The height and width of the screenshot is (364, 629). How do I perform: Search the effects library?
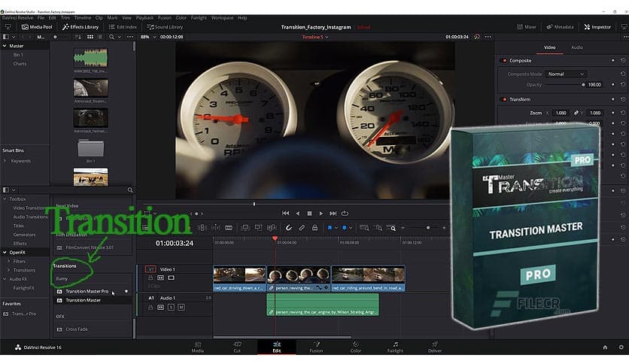pyautogui.click(x=130, y=190)
